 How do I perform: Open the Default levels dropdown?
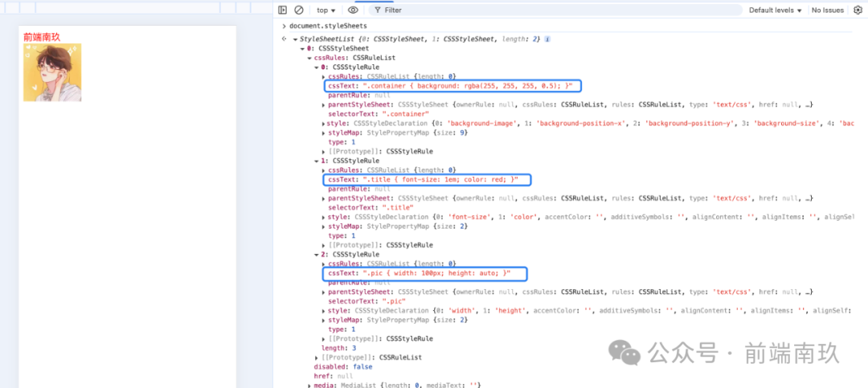coord(776,10)
